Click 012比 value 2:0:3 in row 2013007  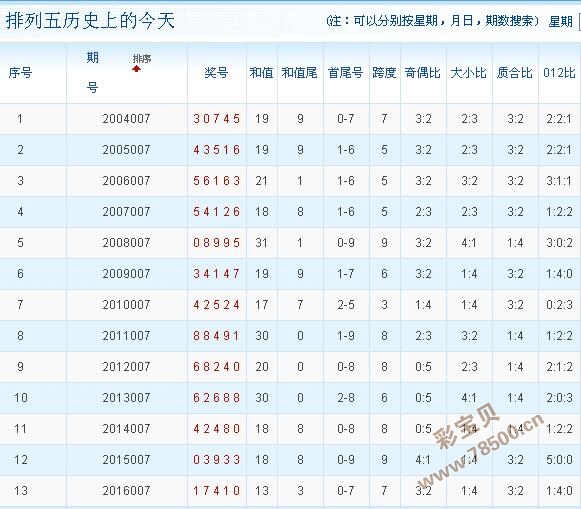[x=560, y=398]
